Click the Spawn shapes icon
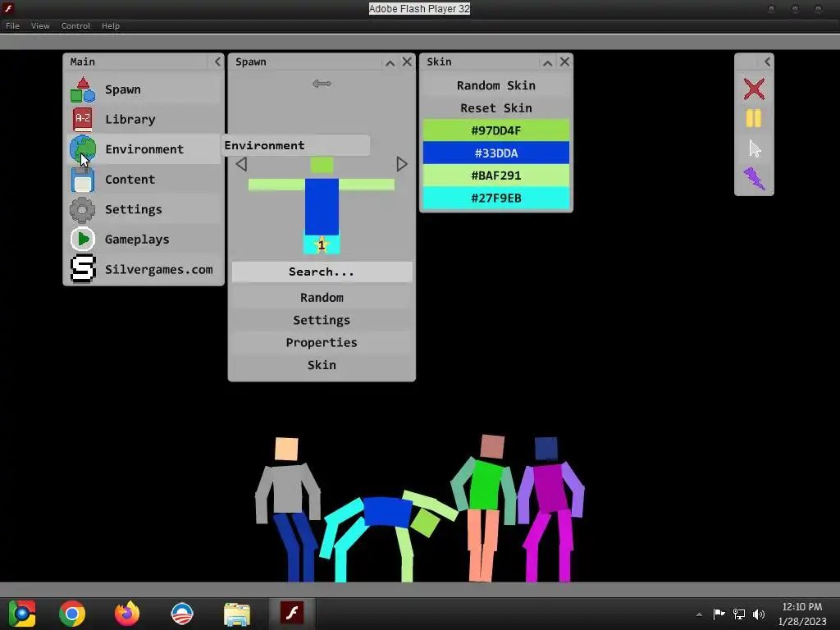 (x=83, y=89)
